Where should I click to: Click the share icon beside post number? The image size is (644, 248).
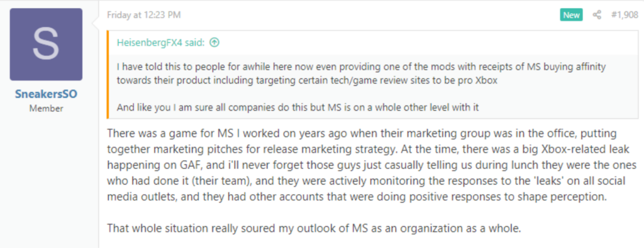pos(597,15)
